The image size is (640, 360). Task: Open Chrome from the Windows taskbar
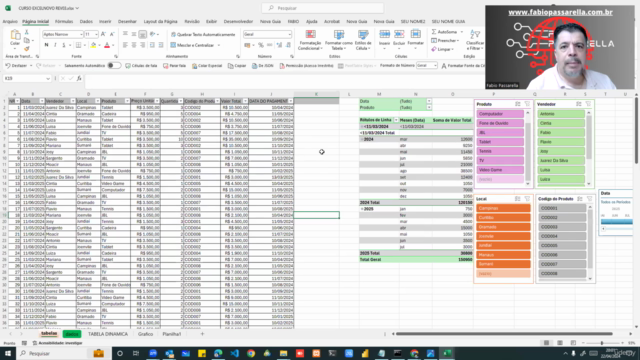[251, 353]
